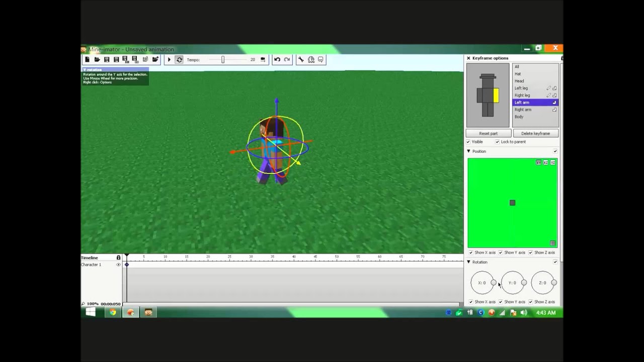Click the grid icon at position pad corner
This screenshot has height=362, width=644.
point(553,243)
